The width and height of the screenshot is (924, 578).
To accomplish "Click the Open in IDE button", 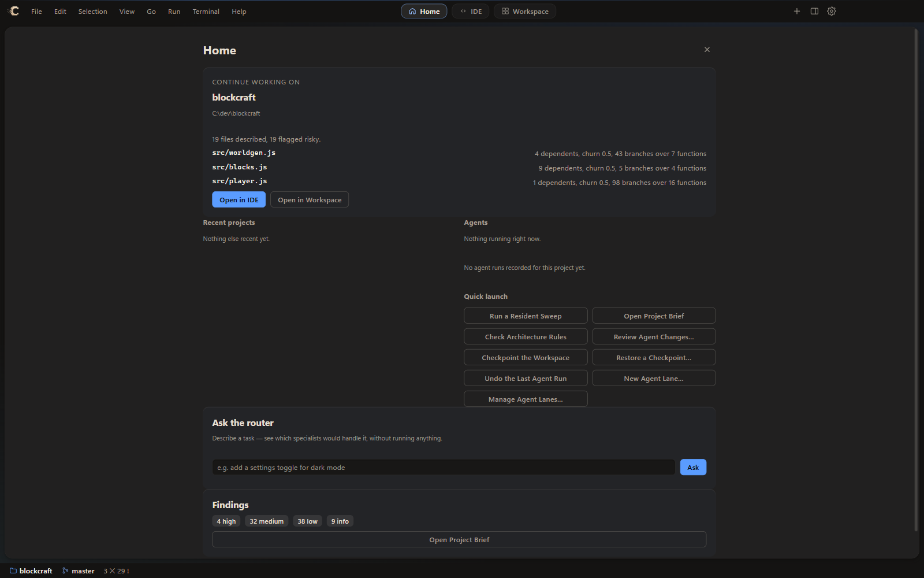I will coord(239,199).
